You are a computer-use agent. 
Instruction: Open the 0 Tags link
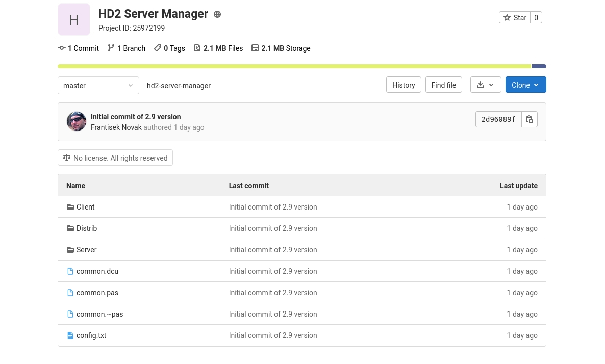169,48
